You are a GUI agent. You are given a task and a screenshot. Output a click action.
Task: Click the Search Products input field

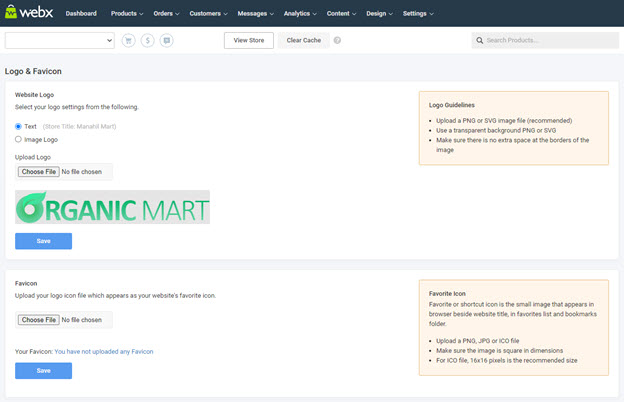[x=545, y=40]
